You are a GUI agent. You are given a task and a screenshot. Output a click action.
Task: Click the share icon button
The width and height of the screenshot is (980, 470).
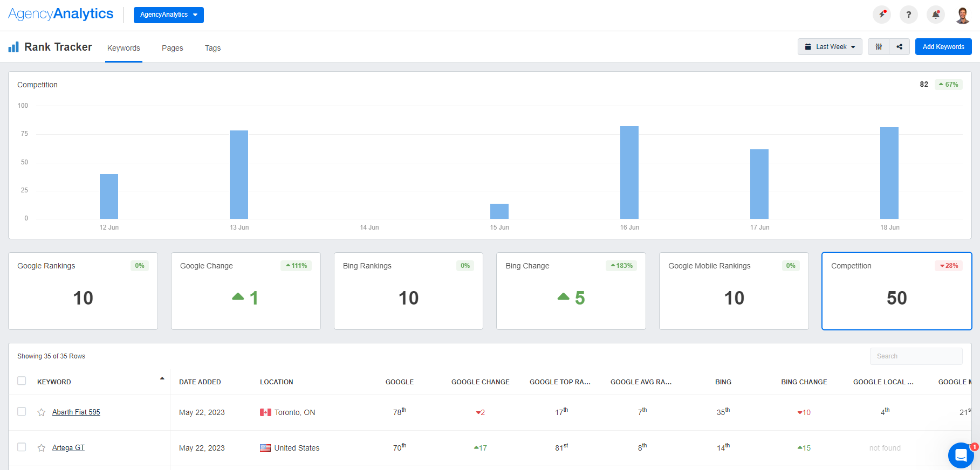point(899,47)
